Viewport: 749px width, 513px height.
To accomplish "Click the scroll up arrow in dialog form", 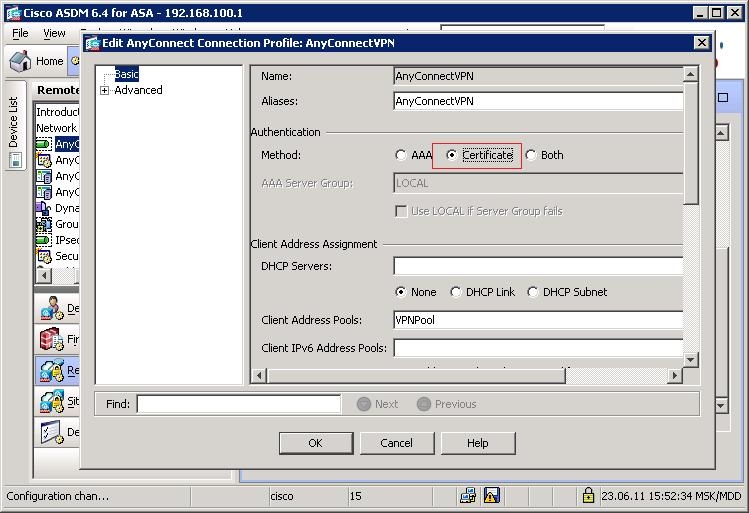I will 690,74.
